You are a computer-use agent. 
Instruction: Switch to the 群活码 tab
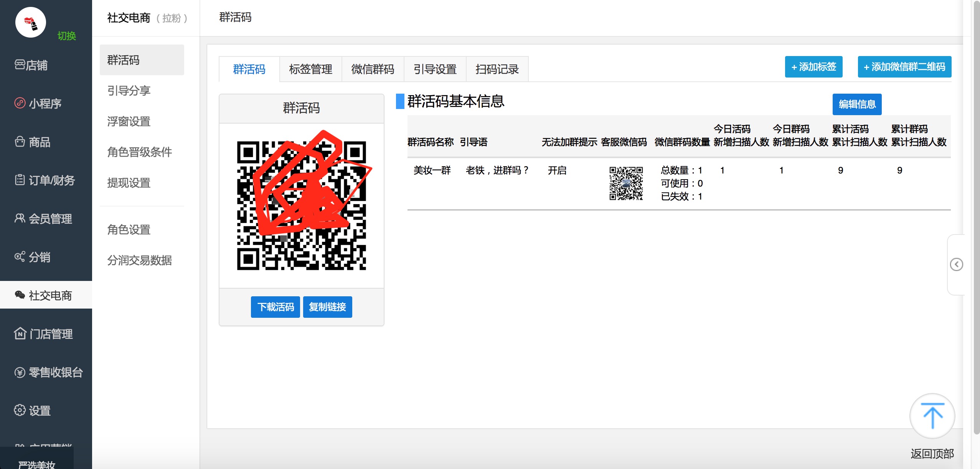click(249, 69)
